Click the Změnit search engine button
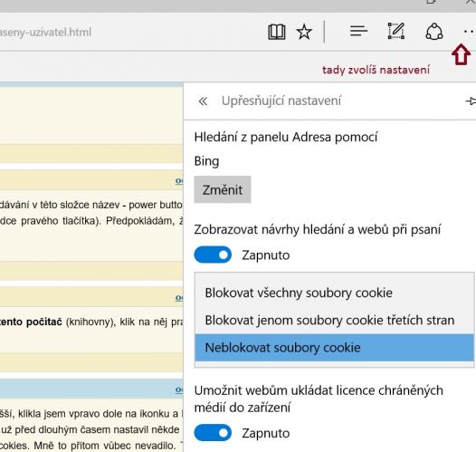 click(223, 189)
